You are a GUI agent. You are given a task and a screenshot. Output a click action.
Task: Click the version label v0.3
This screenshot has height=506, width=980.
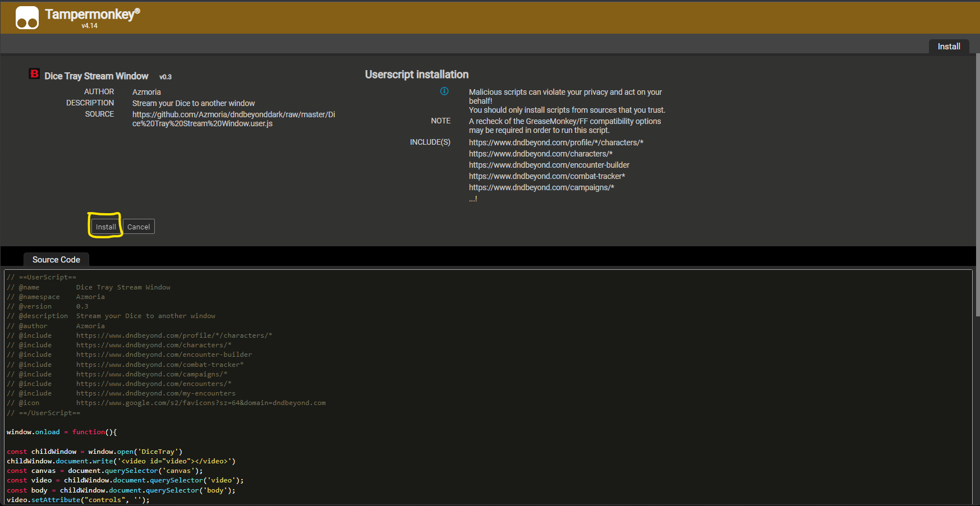[165, 76]
